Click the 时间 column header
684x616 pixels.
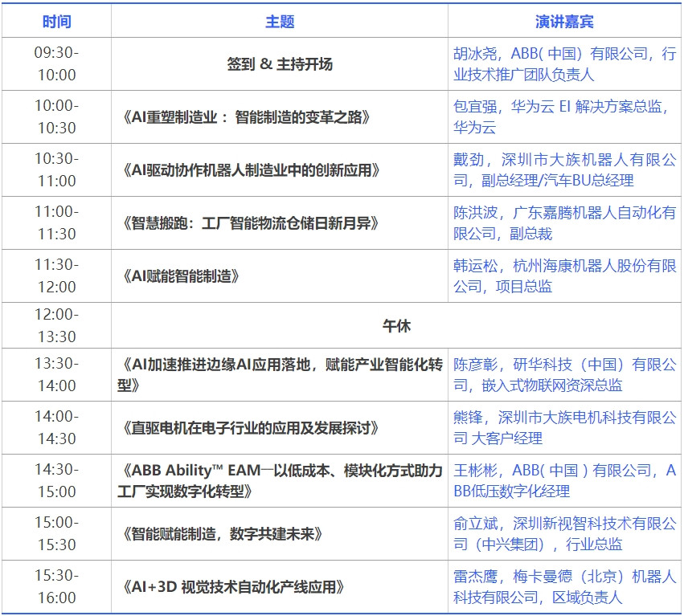click(57, 21)
